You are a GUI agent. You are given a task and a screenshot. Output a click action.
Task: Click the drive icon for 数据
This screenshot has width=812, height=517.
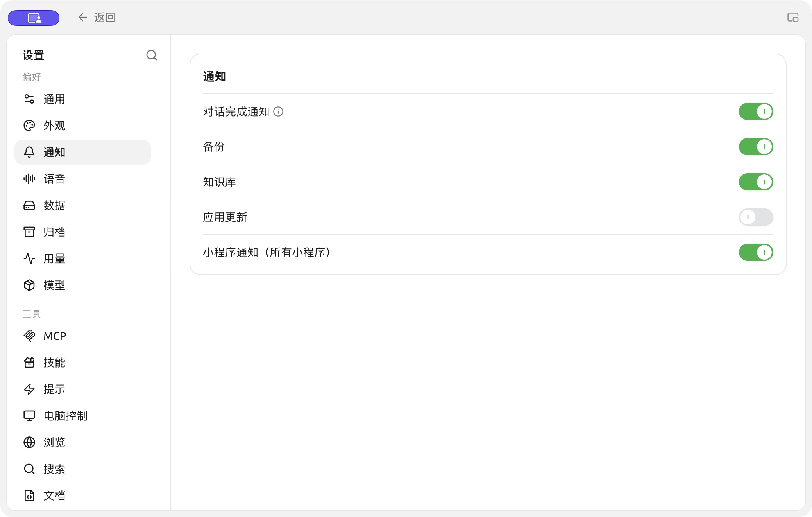(29, 205)
